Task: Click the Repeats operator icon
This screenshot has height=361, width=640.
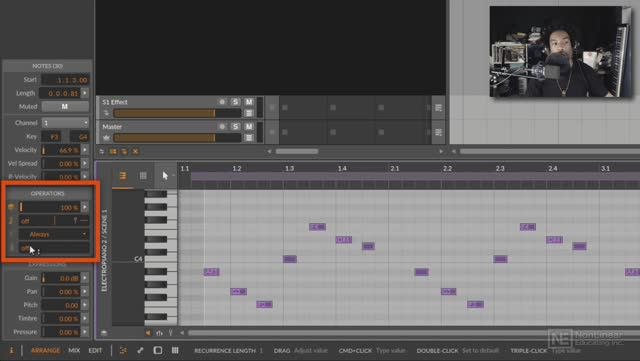Action: point(11,221)
